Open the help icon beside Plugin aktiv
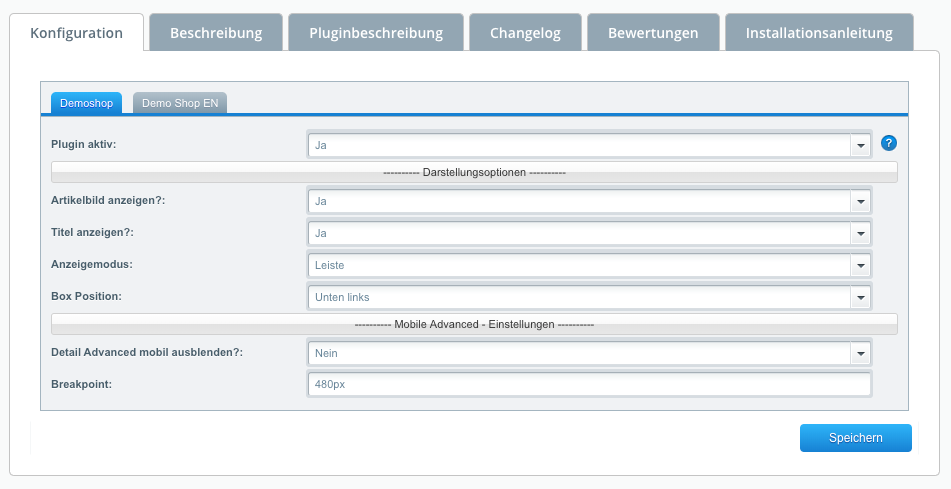 point(889,143)
